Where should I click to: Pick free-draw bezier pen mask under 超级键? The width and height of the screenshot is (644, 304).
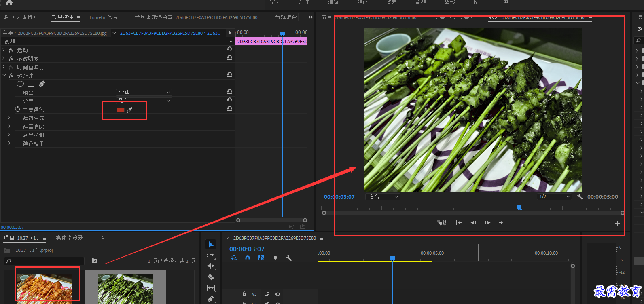pos(42,84)
